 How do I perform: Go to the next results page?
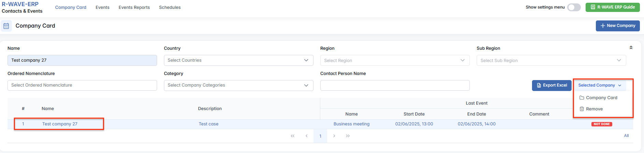334,136
